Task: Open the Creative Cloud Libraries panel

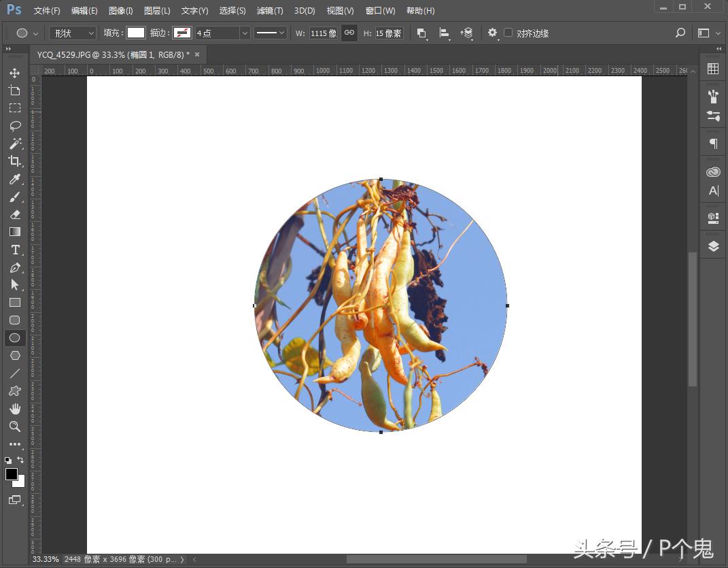Action: point(712,171)
